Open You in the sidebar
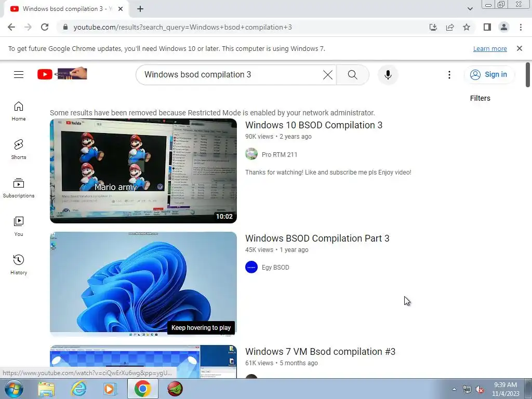 pos(19,227)
